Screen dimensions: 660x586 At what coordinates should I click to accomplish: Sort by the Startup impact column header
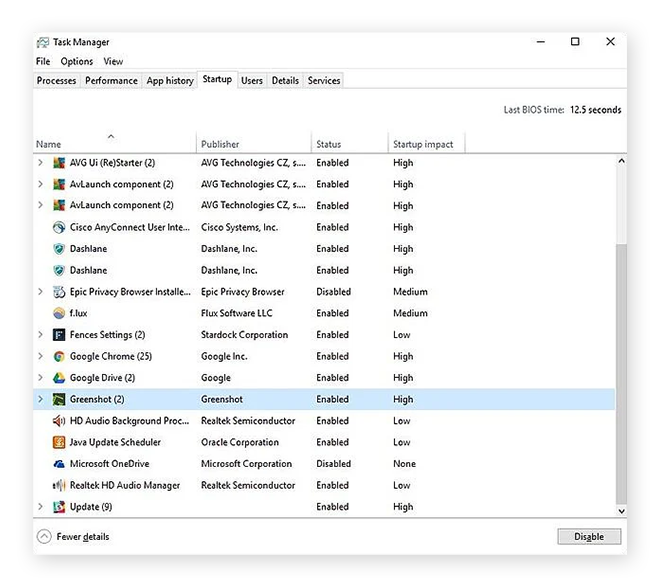pos(427,142)
